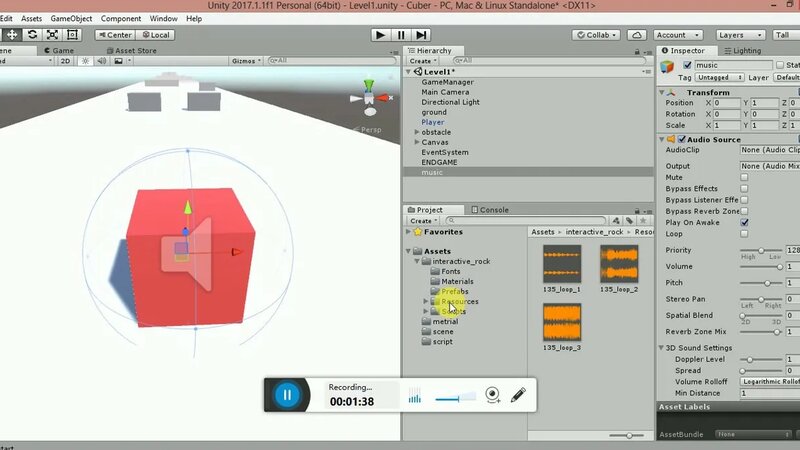Click the recorder pencil annotate icon
The width and height of the screenshot is (800, 450).
coord(518,394)
